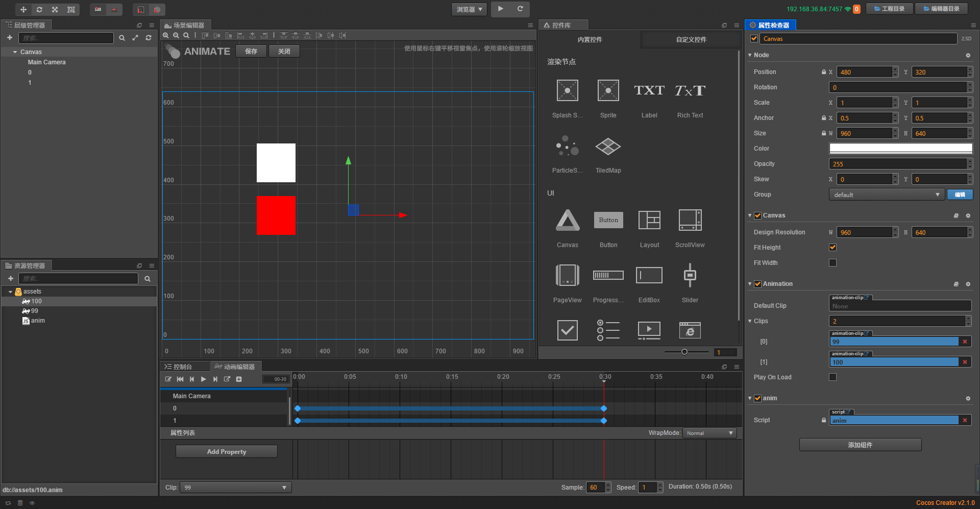The height and width of the screenshot is (509, 980).
Task: Open the node Color white swatch
Action: 901,149
